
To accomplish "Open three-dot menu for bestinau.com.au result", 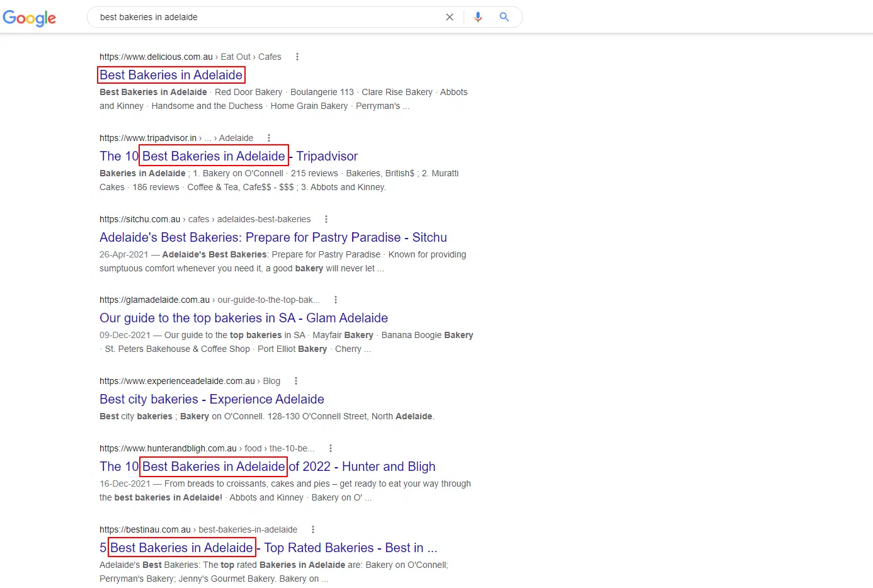I will coord(313,529).
